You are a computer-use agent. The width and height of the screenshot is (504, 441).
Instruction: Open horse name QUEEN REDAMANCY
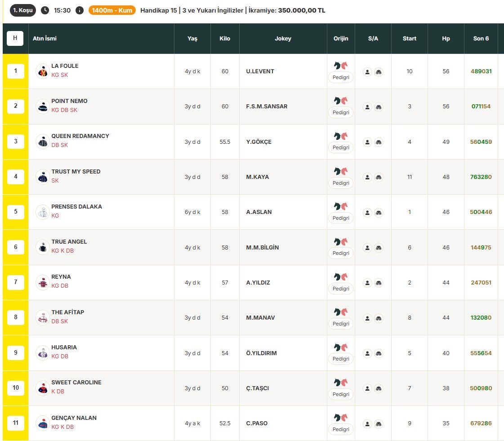pos(80,136)
